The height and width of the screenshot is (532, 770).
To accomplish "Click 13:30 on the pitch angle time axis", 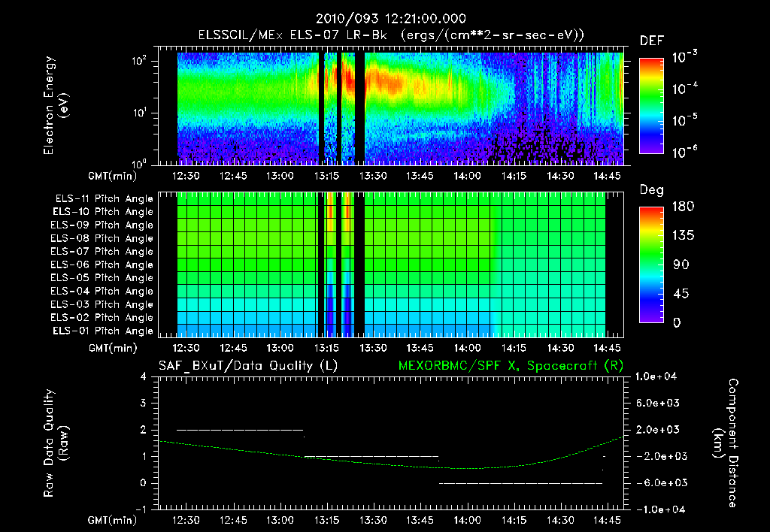I will (x=373, y=348).
